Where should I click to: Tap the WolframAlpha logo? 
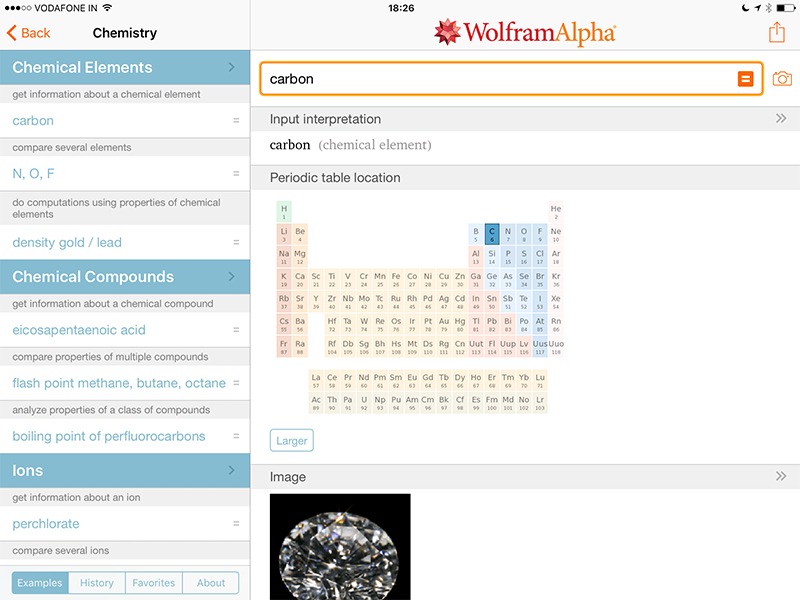525,32
